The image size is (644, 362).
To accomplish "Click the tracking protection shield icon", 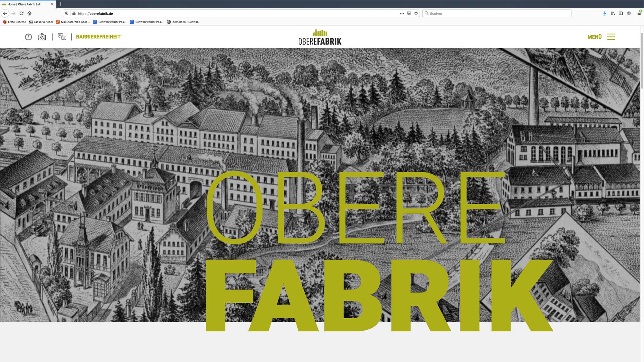I will point(67,14).
